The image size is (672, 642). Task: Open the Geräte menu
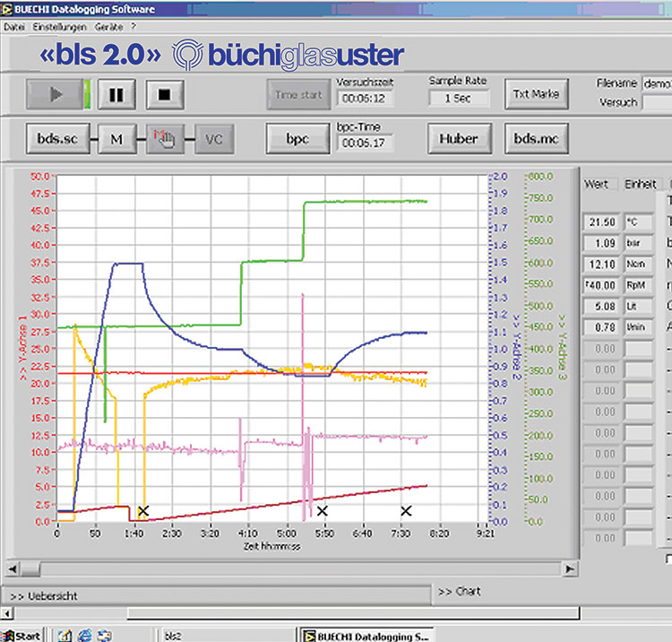[x=108, y=27]
